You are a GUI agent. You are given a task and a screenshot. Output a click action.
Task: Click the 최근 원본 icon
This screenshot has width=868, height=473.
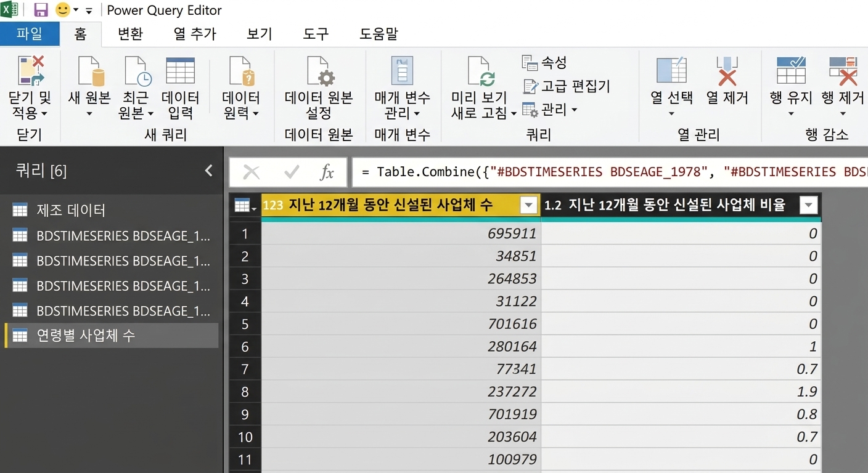[x=137, y=70]
